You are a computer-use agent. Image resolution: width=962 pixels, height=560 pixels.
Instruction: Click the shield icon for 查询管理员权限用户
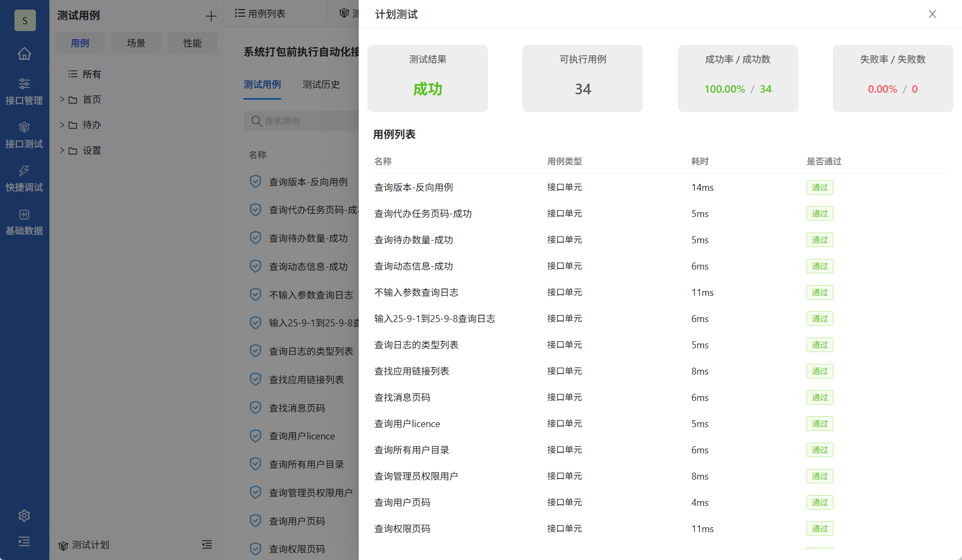pos(256,492)
